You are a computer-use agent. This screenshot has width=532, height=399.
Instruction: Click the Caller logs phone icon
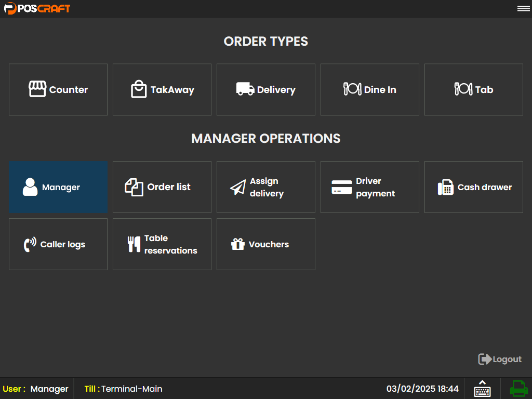click(30, 244)
